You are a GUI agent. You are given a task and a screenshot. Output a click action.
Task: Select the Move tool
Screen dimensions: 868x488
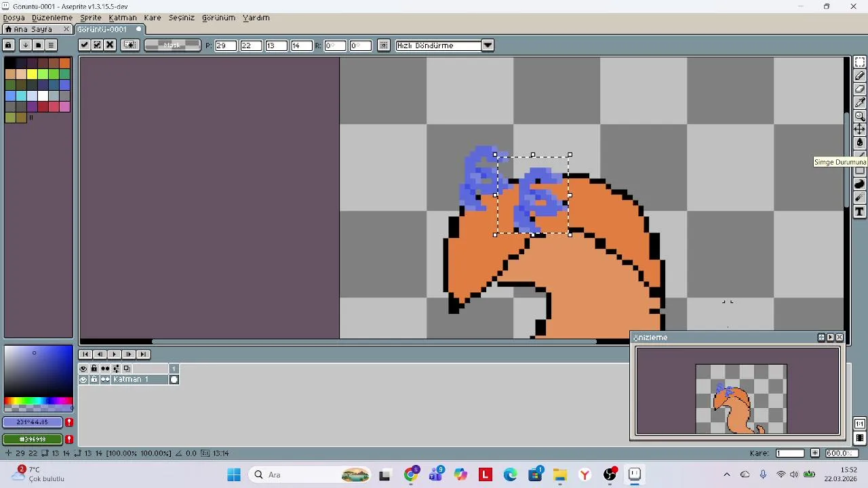pos(860,129)
